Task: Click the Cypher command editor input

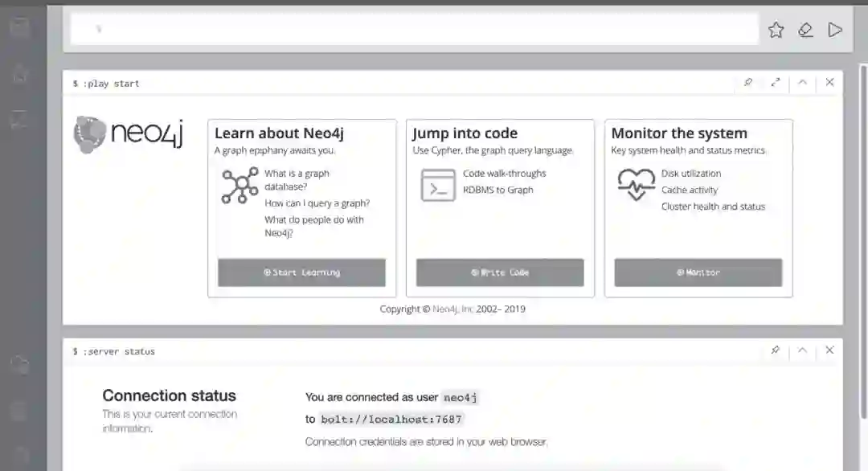Action: click(x=414, y=29)
